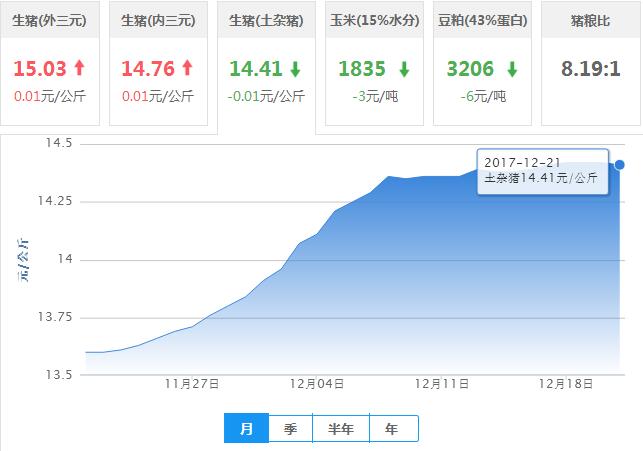Click the green down arrow beside 3206

512,69
